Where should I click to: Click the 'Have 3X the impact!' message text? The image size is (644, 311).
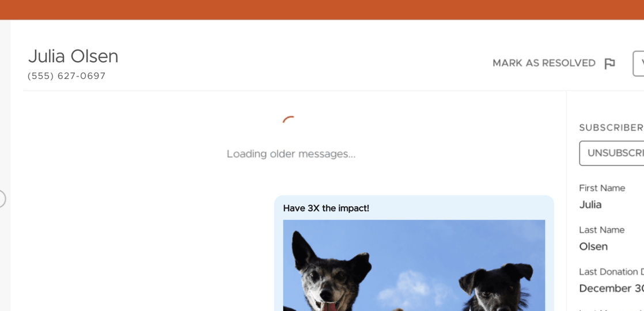[326, 208]
